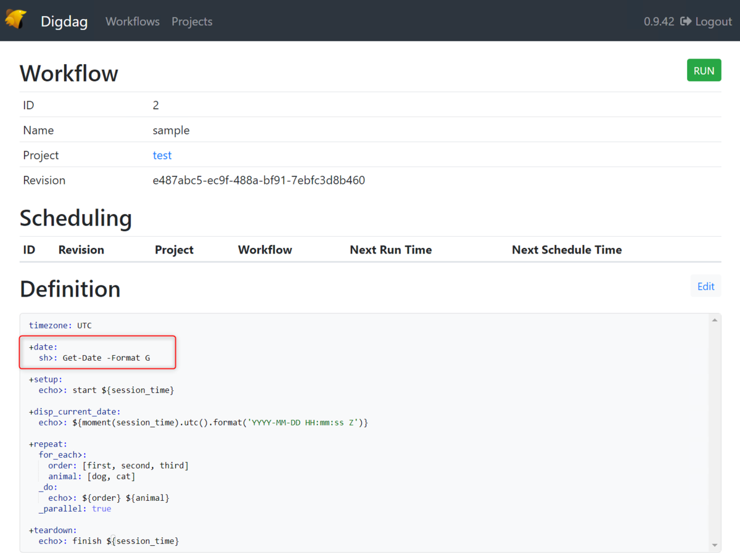Viewport: 740px width, 560px height.
Task: Follow the test project link
Action: point(162,155)
